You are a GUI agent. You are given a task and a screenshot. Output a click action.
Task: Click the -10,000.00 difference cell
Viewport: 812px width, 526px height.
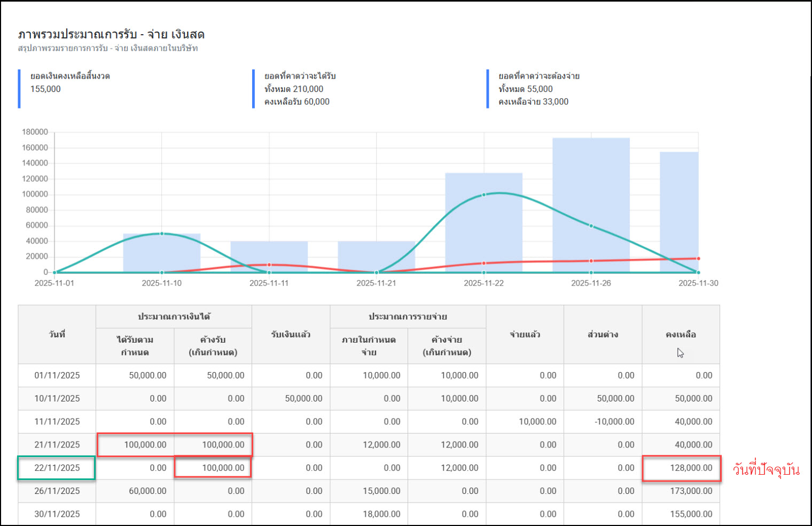click(x=614, y=421)
